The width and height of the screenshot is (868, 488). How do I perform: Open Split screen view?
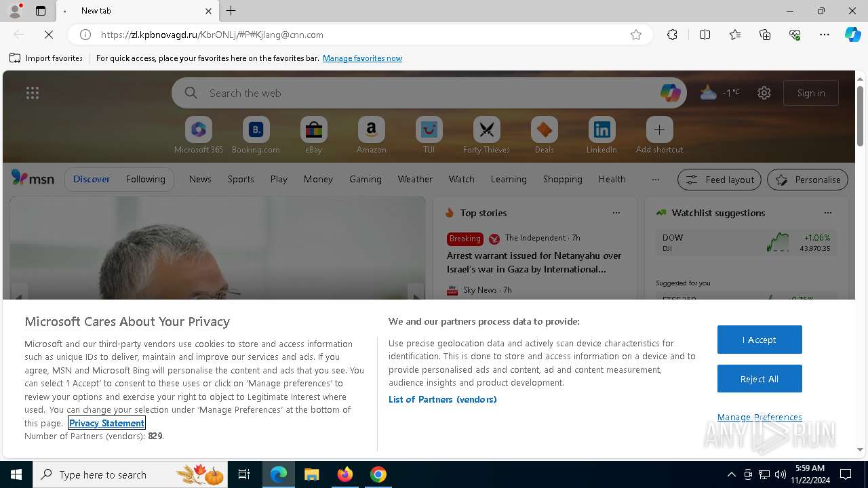coord(705,35)
